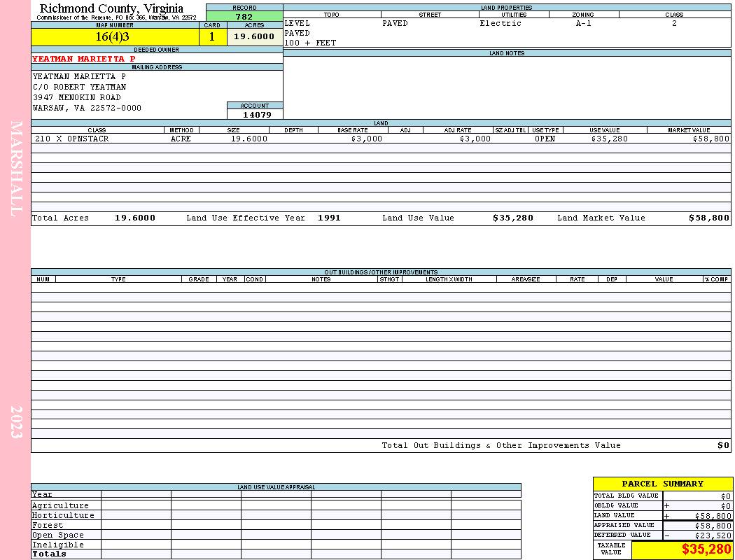Click the PARCEL SUMMARY header
735x560 pixels.
[x=662, y=484]
